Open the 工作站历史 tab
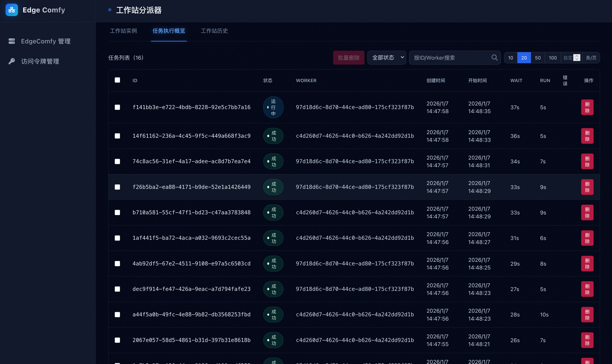 (x=214, y=31)
